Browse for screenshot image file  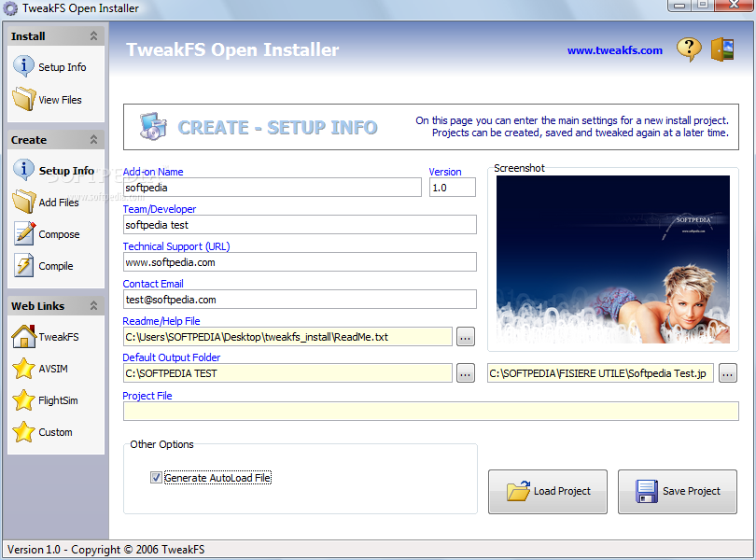click(x=728, y=373)
